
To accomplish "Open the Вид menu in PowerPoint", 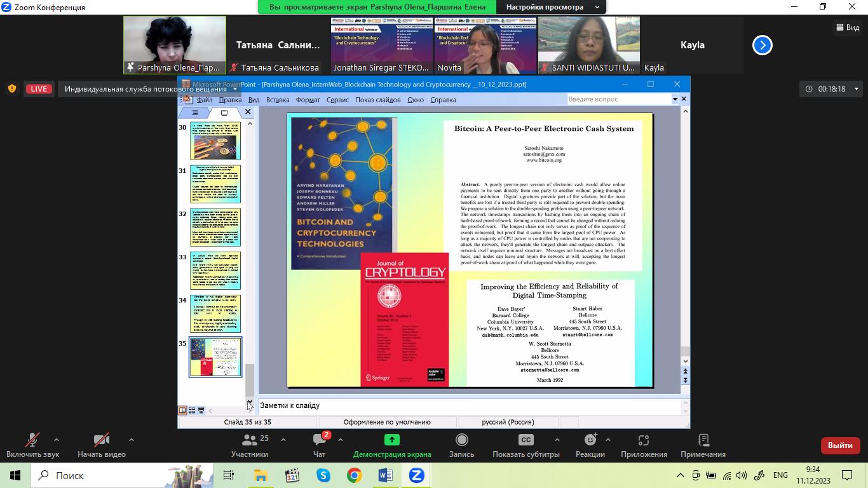I will [254, 100].
